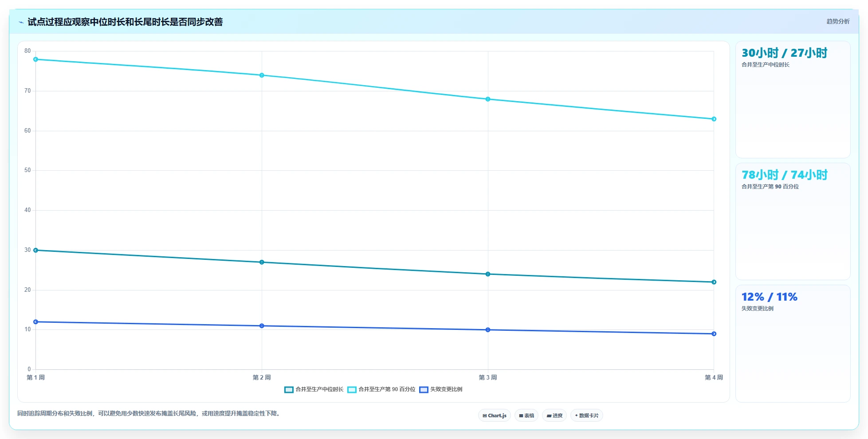
Task: Click the 第 3 周 x-axis label
Action: pos(488,377)
